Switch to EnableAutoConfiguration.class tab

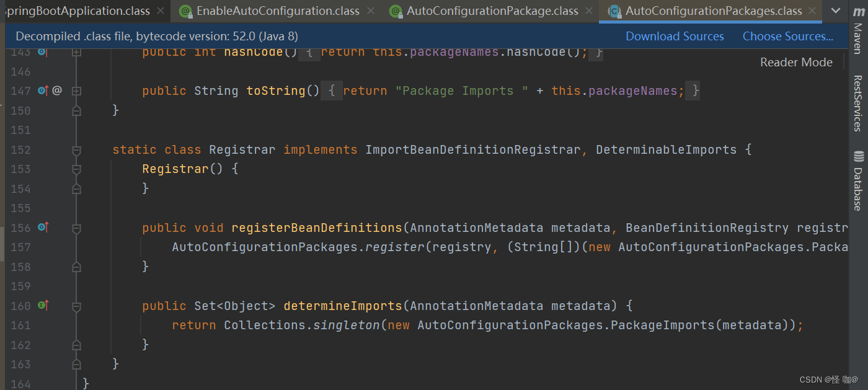coord(277,11)
